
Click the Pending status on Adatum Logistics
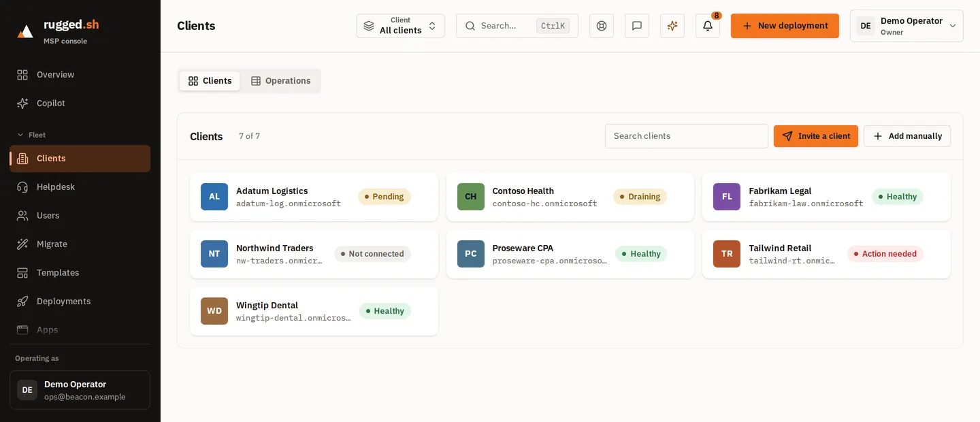pyautogui.click(x=385, y=197)
